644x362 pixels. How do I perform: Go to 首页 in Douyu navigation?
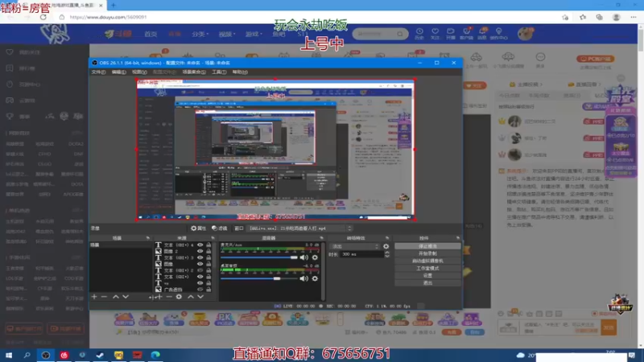click(x=151, y=34)
